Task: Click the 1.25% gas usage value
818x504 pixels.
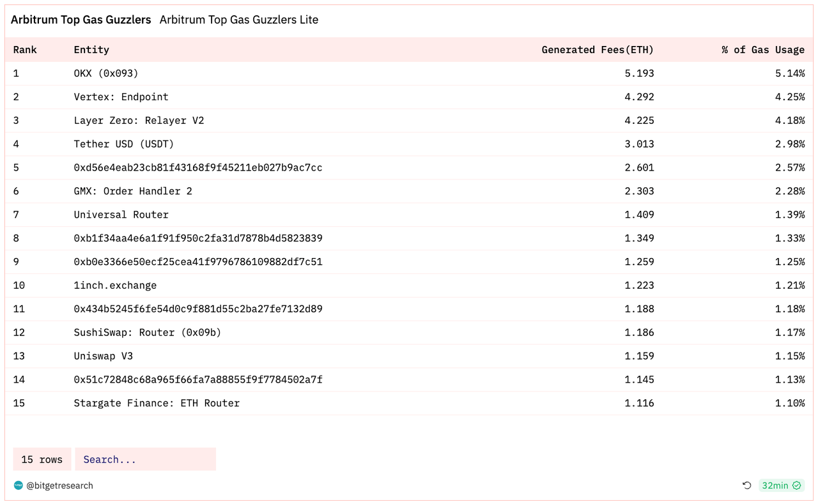Action: pos(790,262)
